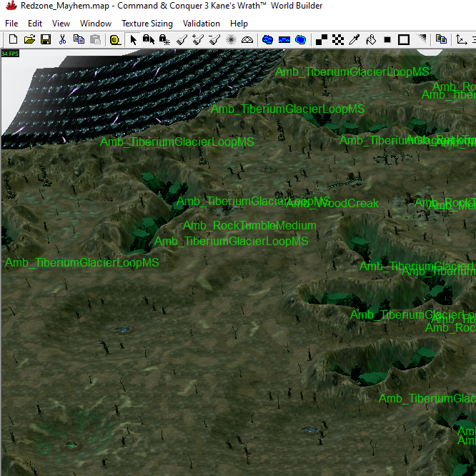Open the File menu
The width and height of the screenshot is (476, 476).
[11, 24]
